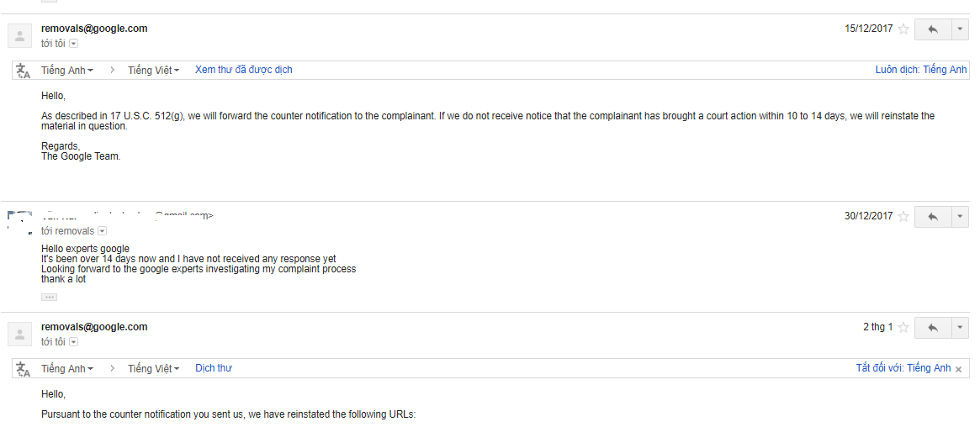The width and height of the screenshot is (980, 427).
Task: Reply to the 2 thg 1 email
Action: pyautogui.click(x=933, y=327)
